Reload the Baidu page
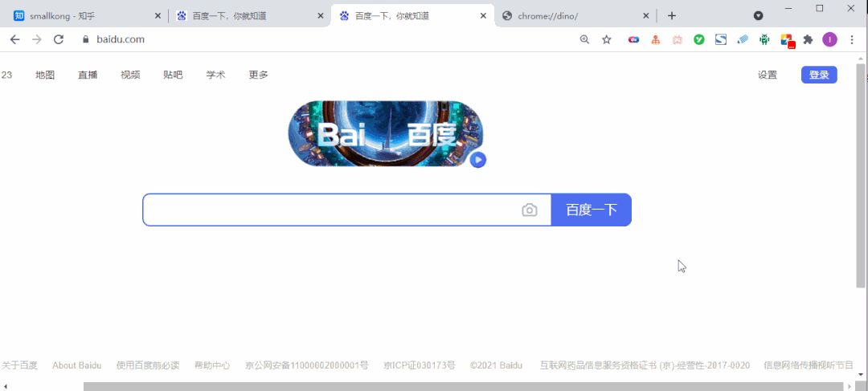Image resolution: width=868 pixels, height=391 pixels. point(59,39)
